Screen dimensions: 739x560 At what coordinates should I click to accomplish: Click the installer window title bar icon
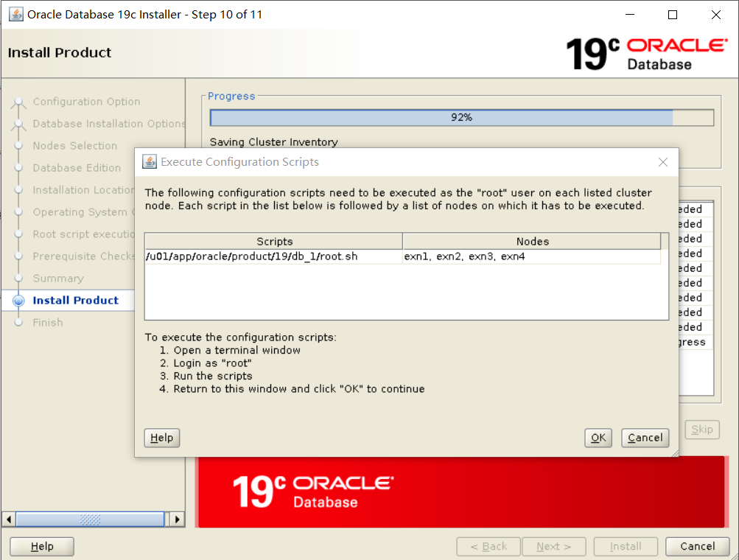point(15,14)
